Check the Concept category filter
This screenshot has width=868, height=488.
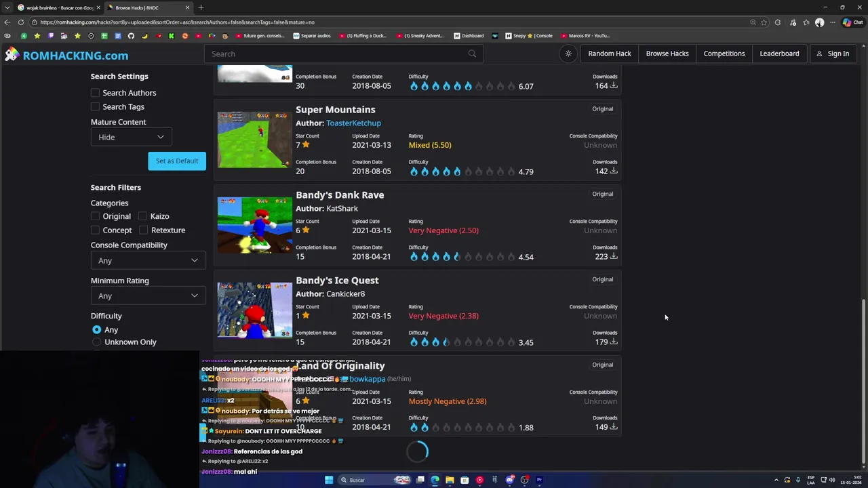point(95,230)
